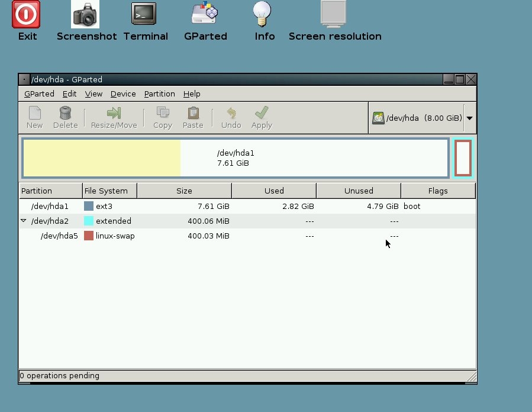Select the swap partition block in disk graphic
Image resolution: width=532 pixels, height=412 pixels.
pyautogui.click(x=463, y=158)
